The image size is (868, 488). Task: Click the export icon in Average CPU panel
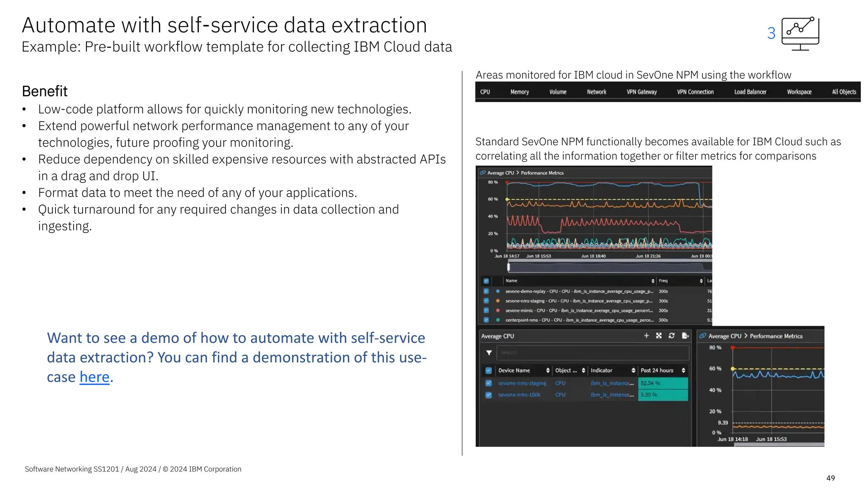(685, 336)
